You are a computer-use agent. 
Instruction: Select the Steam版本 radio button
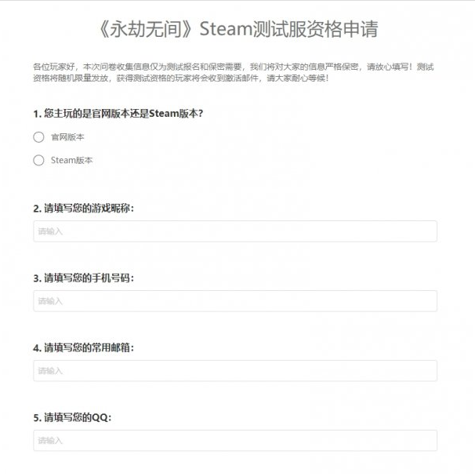(x=38, y=160)
